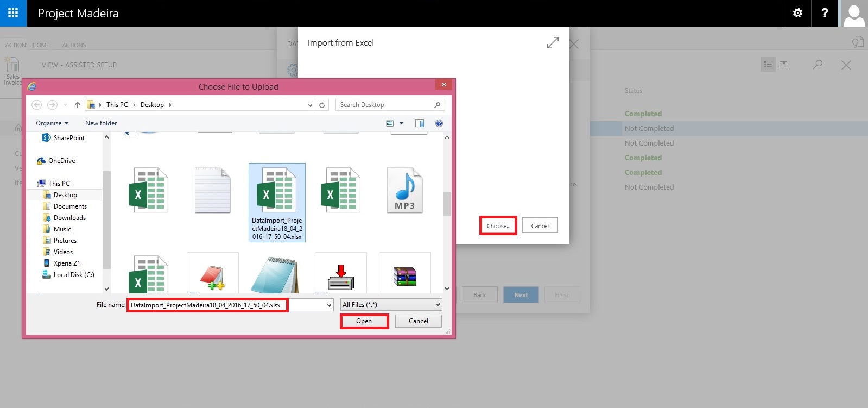Click the user profile avatar icon

(854, 14)
